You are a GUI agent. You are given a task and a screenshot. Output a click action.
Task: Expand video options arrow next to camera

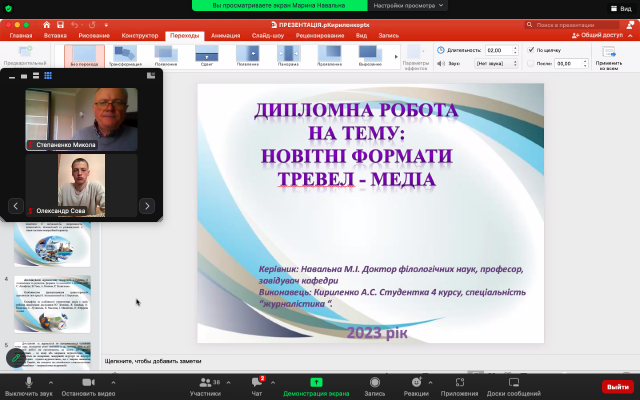click(x=115, y=382)
